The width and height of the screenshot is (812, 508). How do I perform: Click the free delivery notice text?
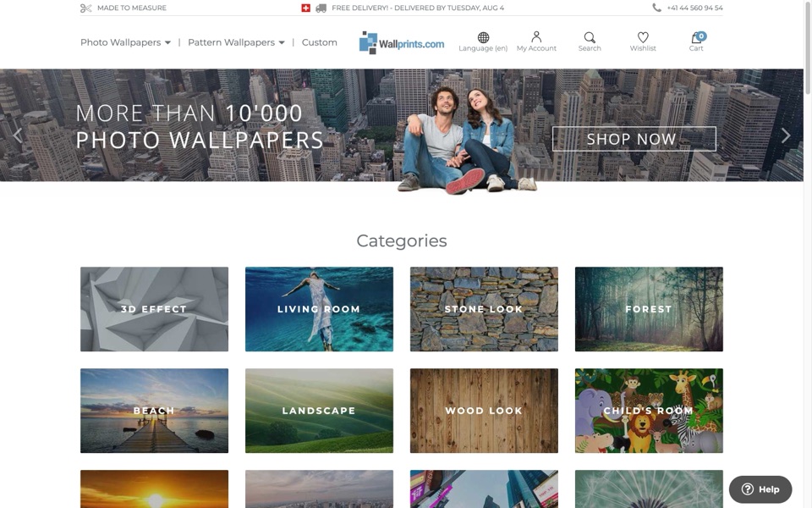(417, 8)
